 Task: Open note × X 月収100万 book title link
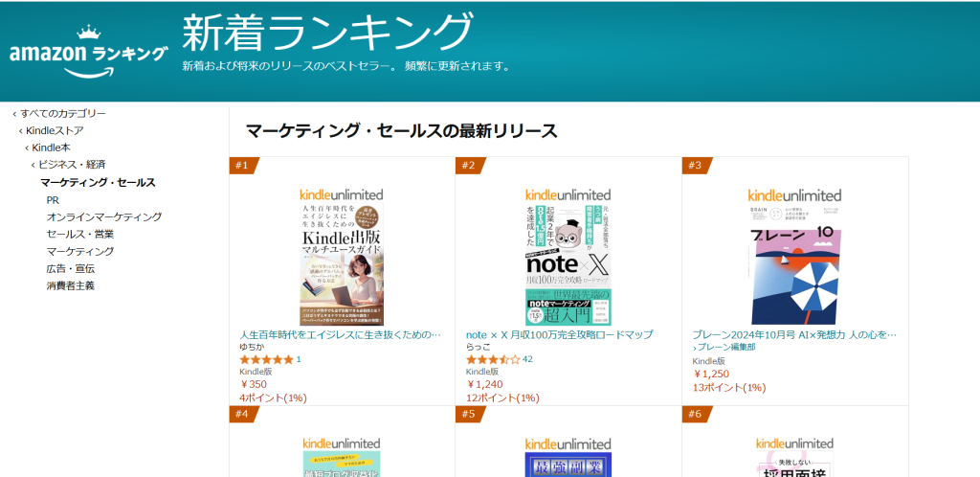(x=559, y=335)
